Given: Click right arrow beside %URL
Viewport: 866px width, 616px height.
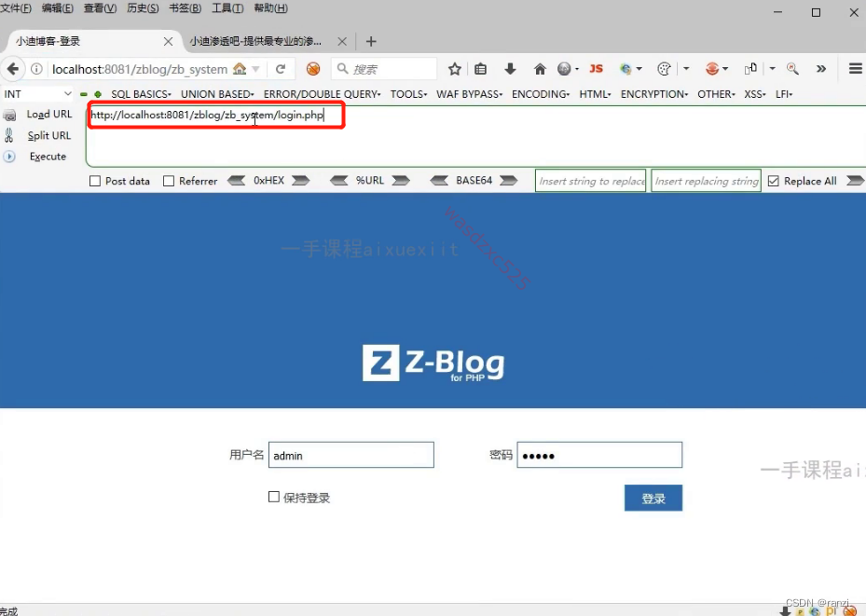Looking at the screenshot, I should pos(401,181).
